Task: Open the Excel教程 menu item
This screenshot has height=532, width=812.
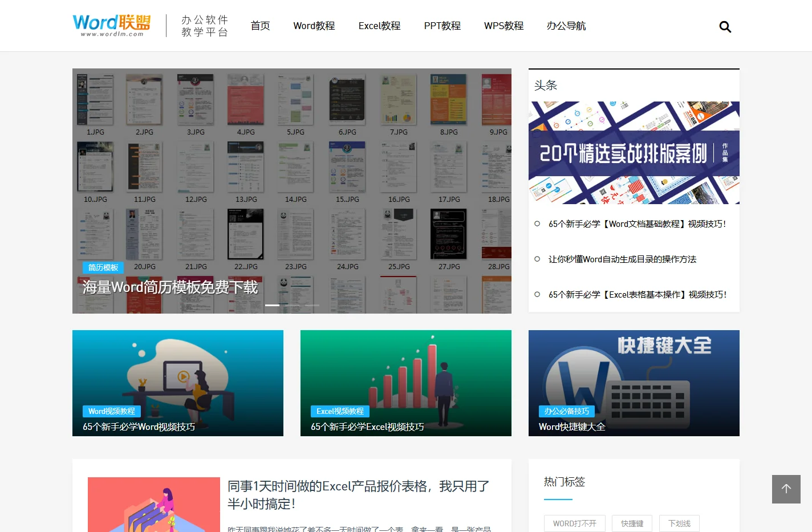Action: [379, 26]
